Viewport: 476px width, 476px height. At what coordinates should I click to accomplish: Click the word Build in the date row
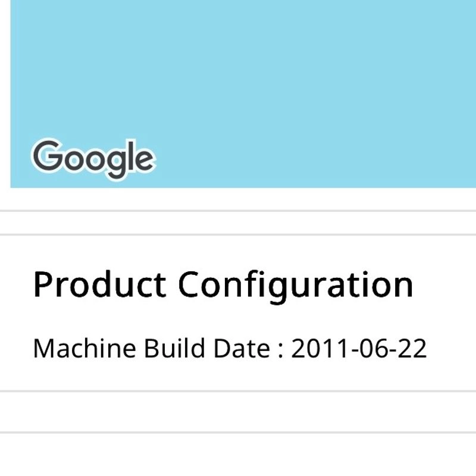pyautogui.click(x=174, y=348)
